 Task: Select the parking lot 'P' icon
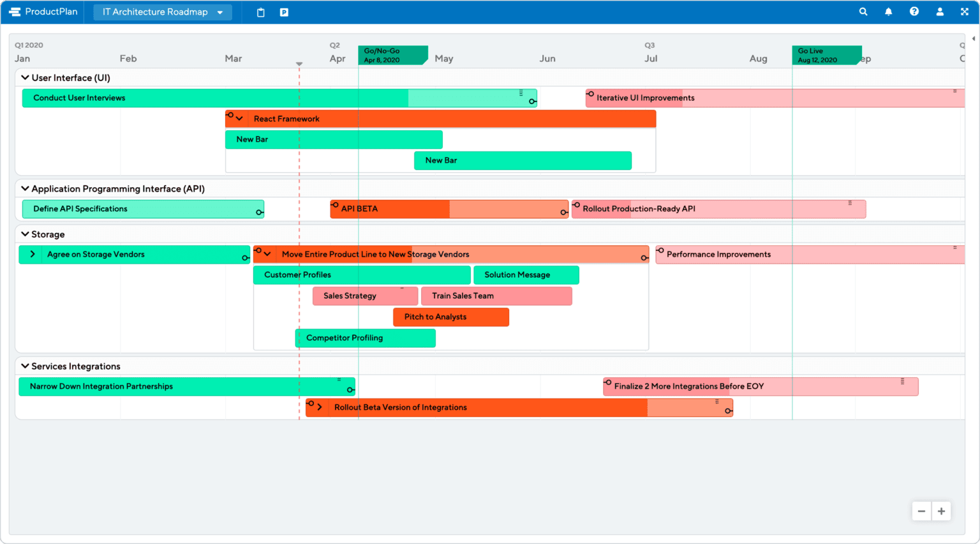click(x=283, y=11)
